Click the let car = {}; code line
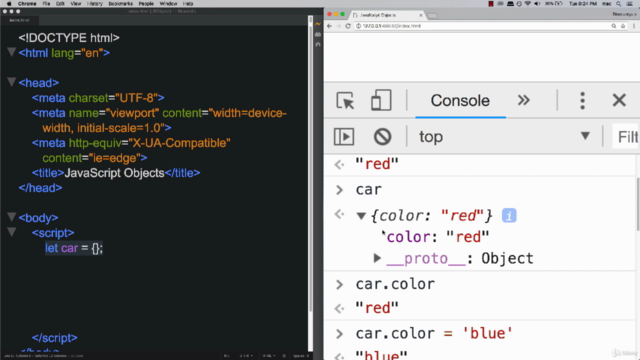This screenshot has width=640, height=360. pyautogui.click(x=74, y=248)
